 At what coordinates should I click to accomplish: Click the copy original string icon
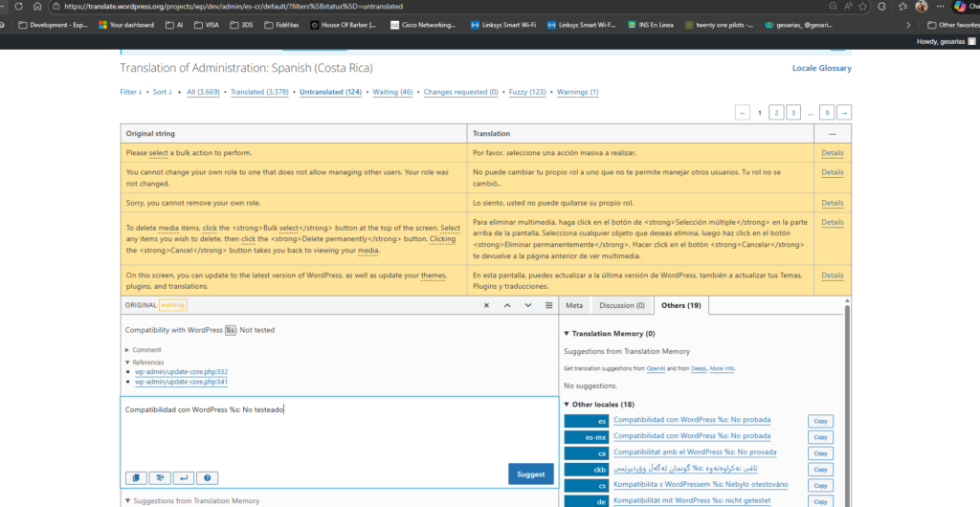point(135,477)
